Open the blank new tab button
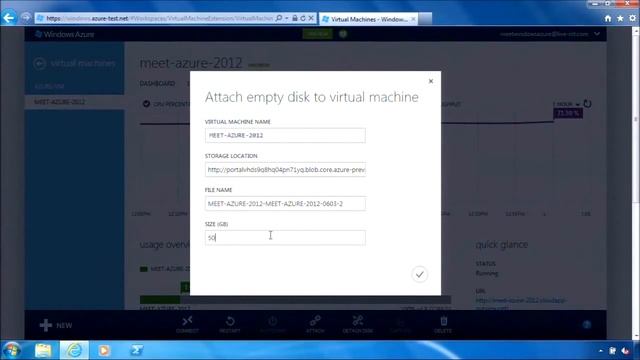Image resolution: width=640 pixels, height=360 pixels. [x=425, y=19]
